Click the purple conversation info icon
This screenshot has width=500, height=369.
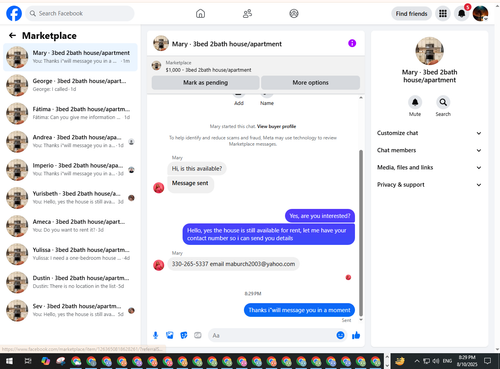click(352, 43)
